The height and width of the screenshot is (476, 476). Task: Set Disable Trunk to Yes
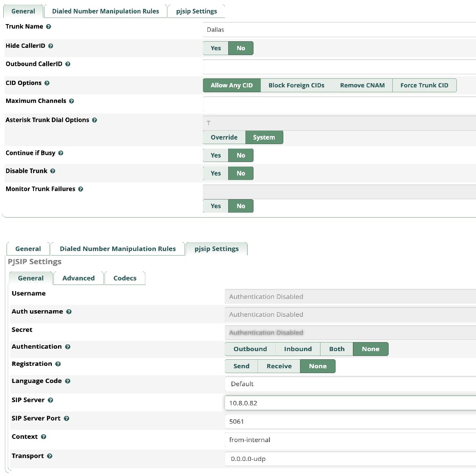216,173
